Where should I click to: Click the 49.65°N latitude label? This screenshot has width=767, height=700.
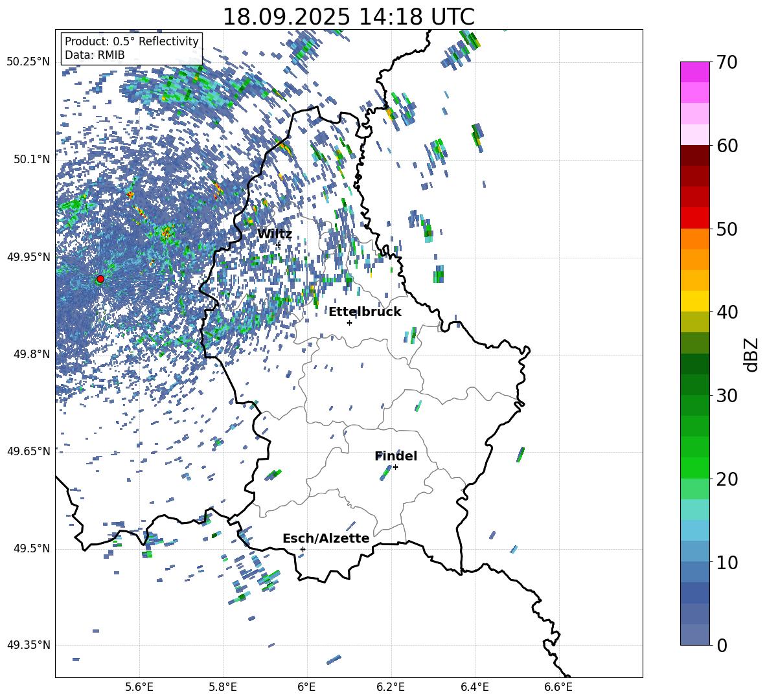point(29,451)
